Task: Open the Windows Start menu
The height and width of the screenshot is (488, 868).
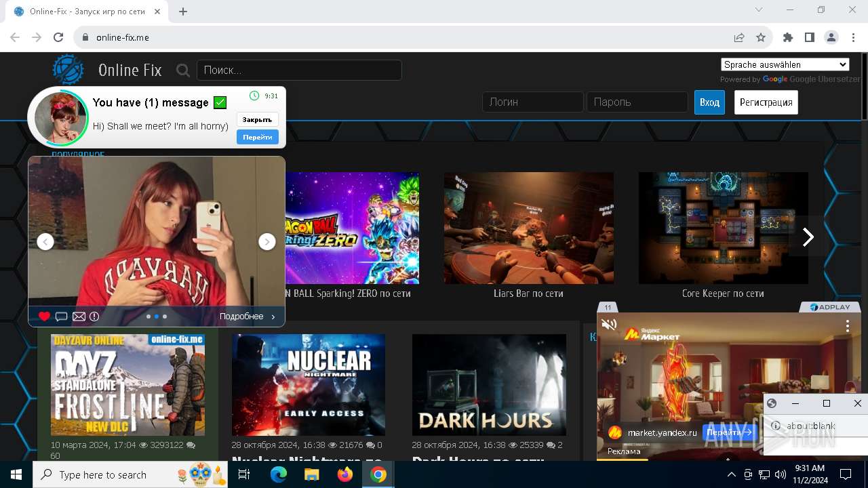Action: pos(16,474)
